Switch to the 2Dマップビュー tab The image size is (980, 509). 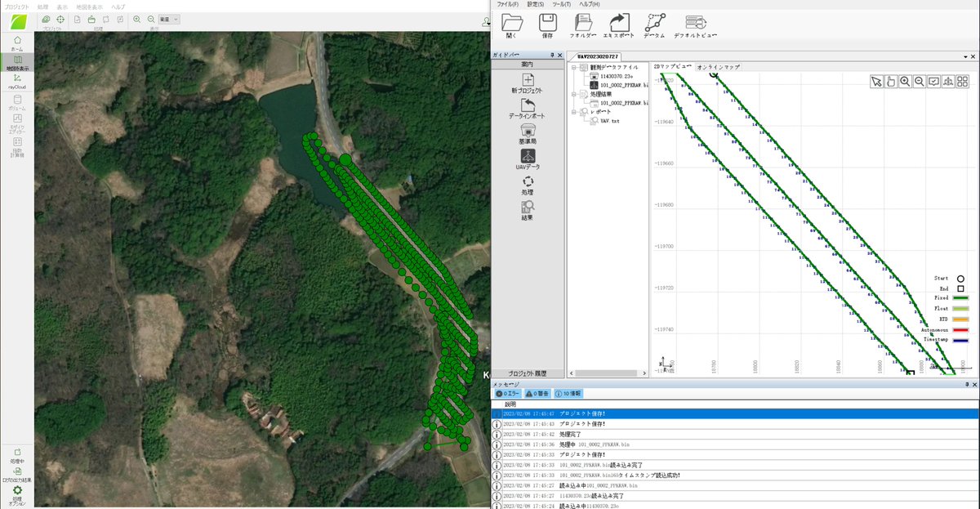point(672,65)
